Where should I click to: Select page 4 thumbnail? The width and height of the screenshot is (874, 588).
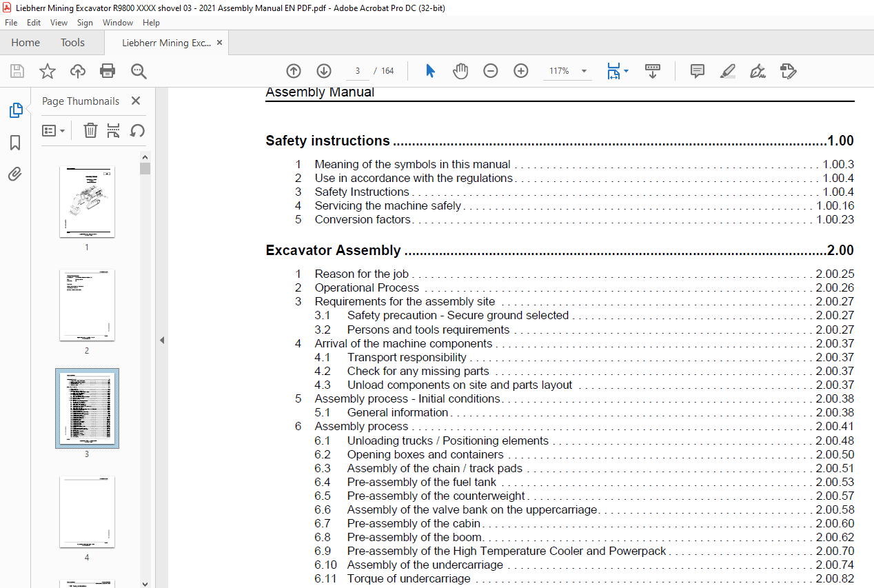pyautogui.click(x=87, y=512)
